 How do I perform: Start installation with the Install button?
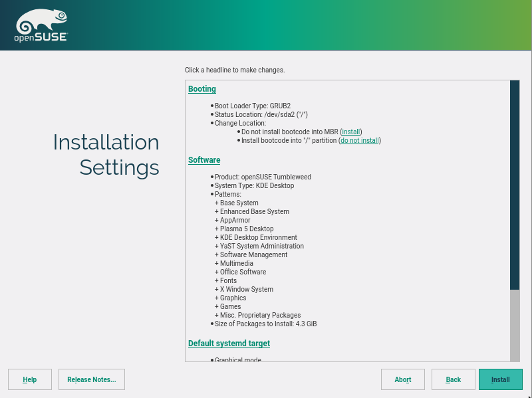tap(501, 379)
